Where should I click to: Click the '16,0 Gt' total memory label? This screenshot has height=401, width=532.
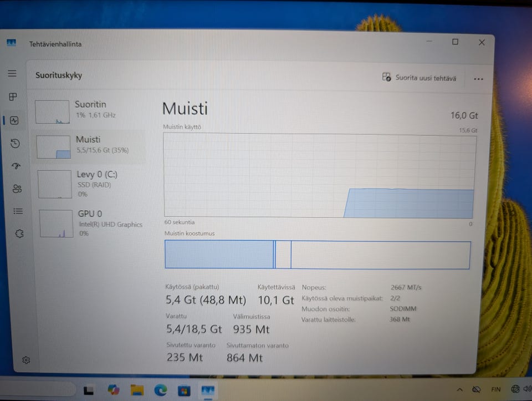click(464, 115)
